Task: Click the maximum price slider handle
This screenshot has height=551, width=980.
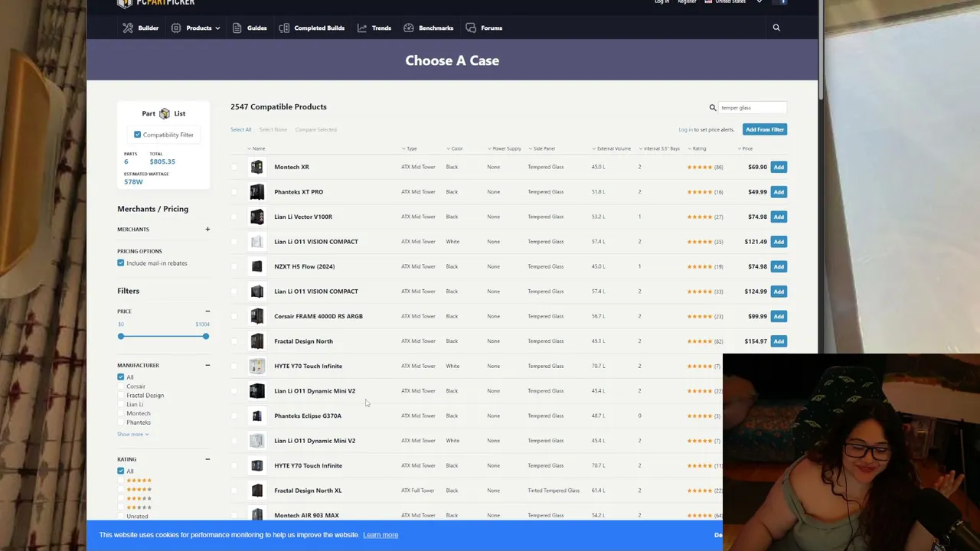Action: pos(206,337)
